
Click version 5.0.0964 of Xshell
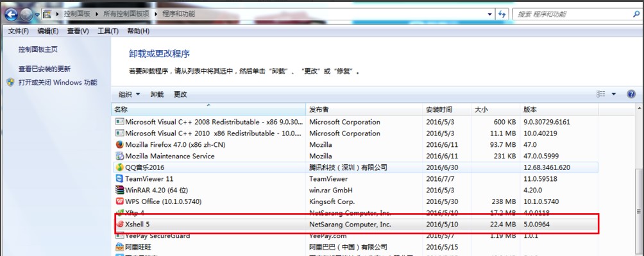(x=536, y=225)
